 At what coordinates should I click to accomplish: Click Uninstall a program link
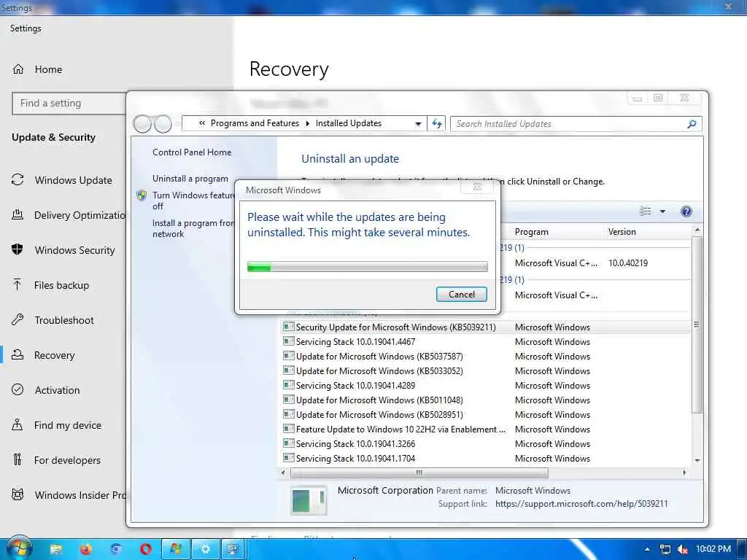click(190, 179)
